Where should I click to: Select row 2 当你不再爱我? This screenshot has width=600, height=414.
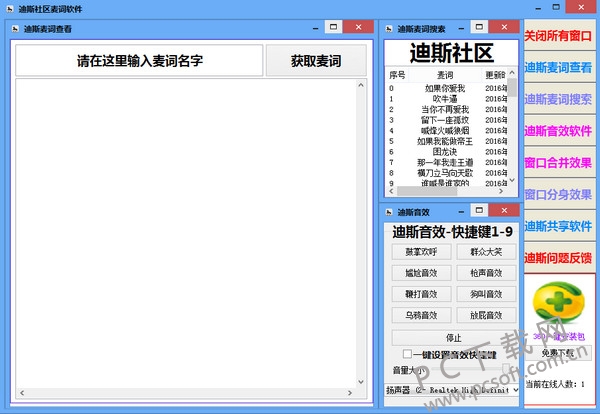[447, 109]
